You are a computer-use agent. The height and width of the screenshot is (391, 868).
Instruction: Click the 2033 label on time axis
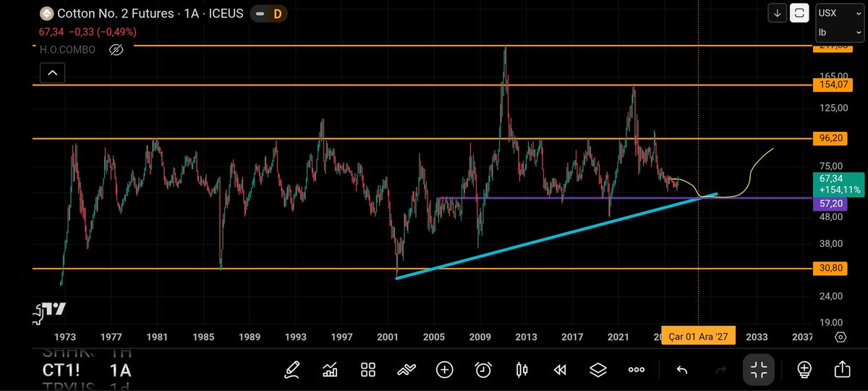[757, 337]
